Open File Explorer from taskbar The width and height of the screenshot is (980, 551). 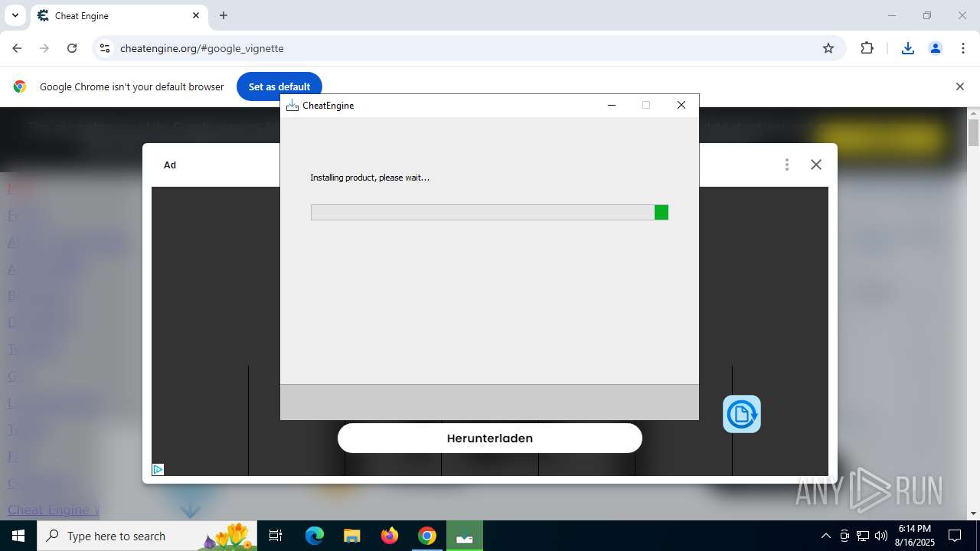(352, 536)
